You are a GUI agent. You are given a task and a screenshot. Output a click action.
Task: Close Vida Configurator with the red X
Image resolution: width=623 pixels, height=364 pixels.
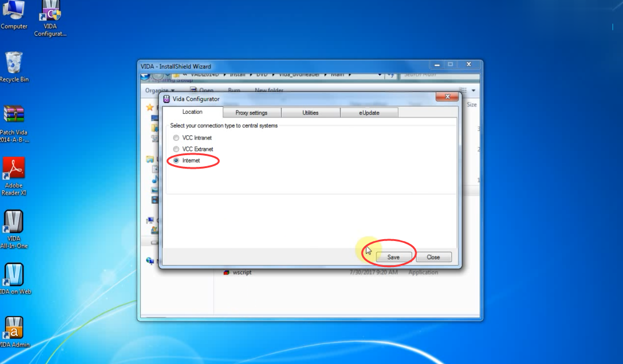pos(447,96)
